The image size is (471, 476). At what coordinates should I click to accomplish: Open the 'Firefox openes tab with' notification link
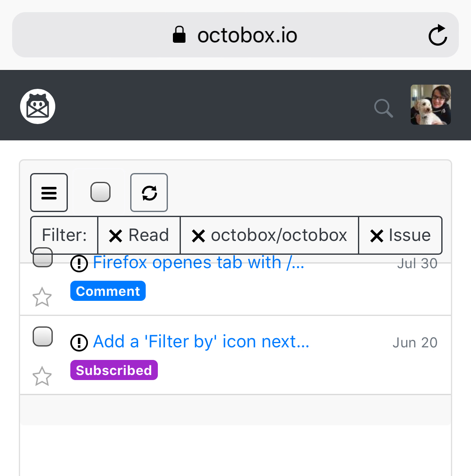(x=198, y=262)
